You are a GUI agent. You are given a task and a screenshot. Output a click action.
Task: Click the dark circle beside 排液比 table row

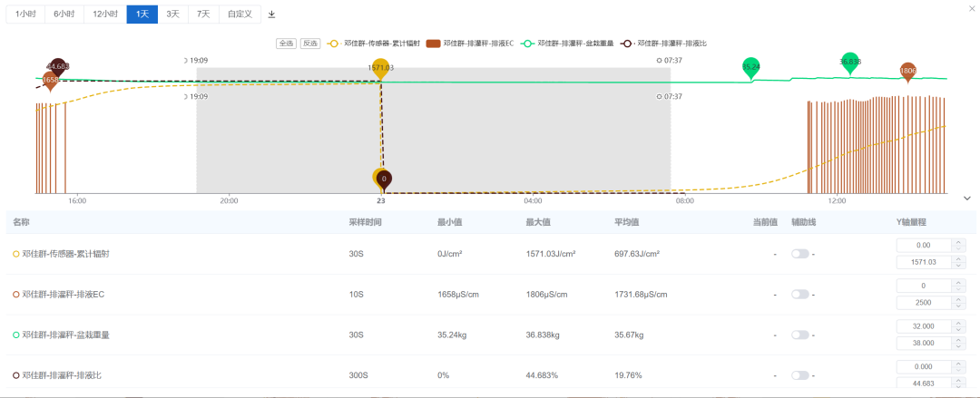pos(16,375)
